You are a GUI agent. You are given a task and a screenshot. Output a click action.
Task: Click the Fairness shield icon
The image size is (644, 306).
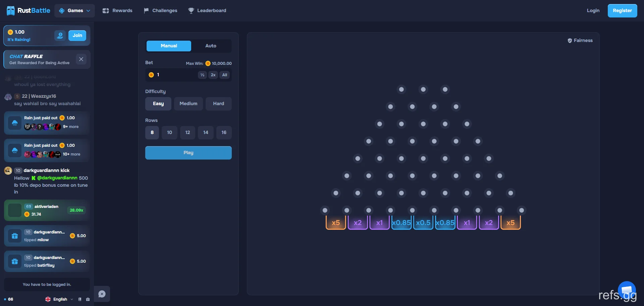click(570, 41)
